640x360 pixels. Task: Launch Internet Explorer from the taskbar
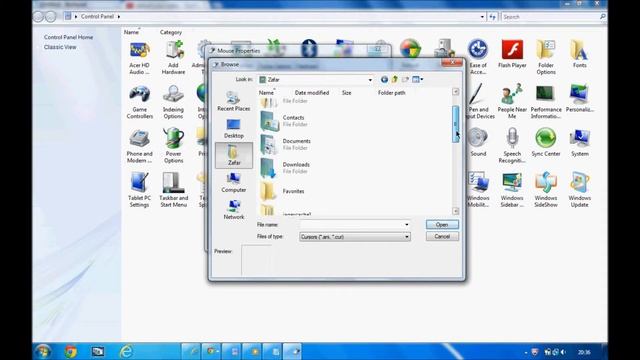click(126, 351)
